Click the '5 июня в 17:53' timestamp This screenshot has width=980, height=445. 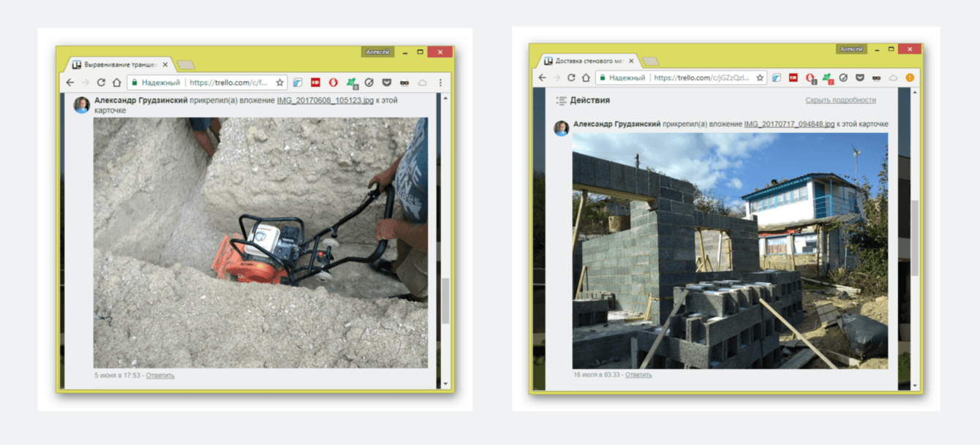coord(118,376)
